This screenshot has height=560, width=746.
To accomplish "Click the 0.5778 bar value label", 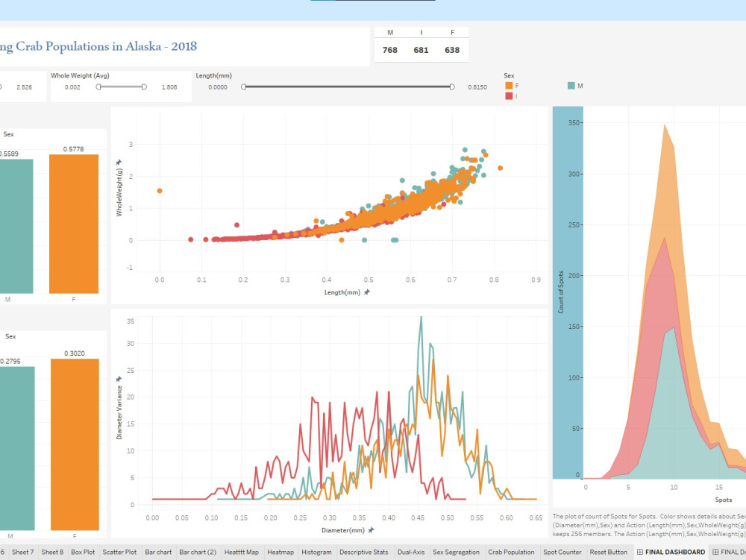I will pyautogui.click(x=73, y=149).
